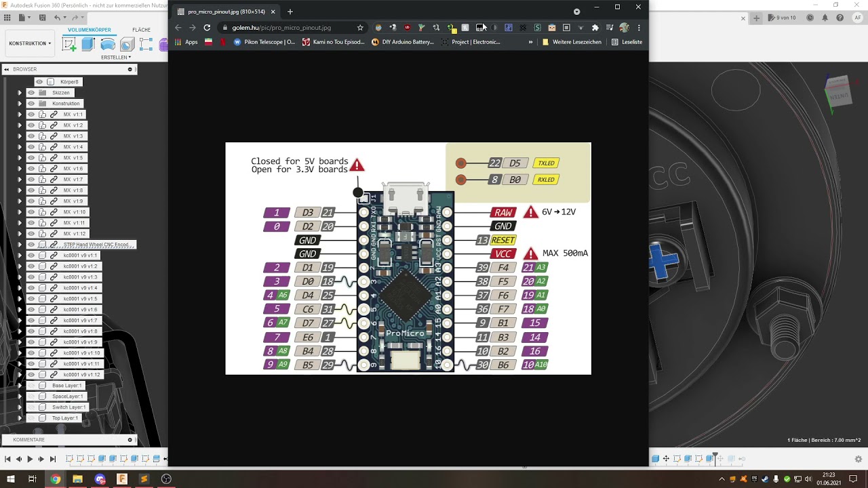Open the KONSTRUKTION workspace dropdown

point(29,43)
